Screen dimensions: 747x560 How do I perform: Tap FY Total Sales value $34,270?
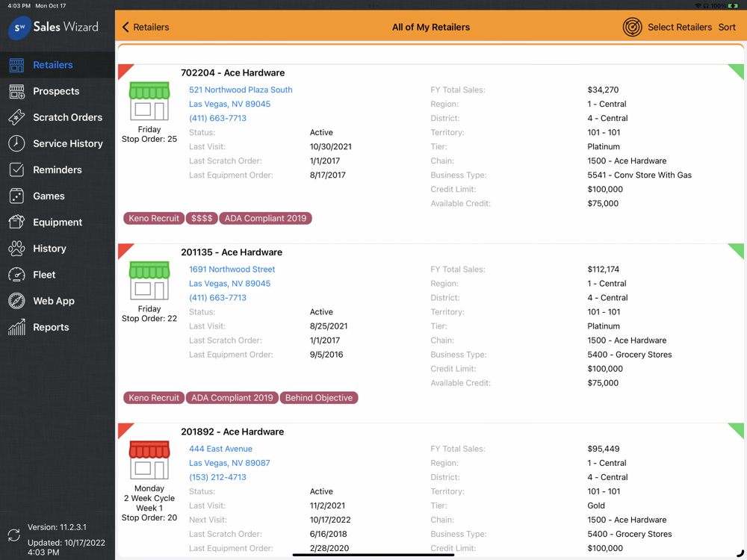pyautogui.click(x=603, y=90)
